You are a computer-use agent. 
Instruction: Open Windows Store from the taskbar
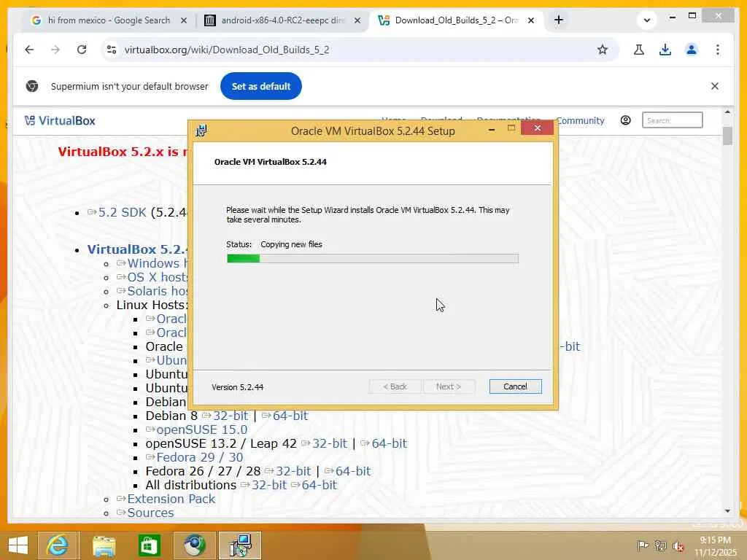coord(149,545)
